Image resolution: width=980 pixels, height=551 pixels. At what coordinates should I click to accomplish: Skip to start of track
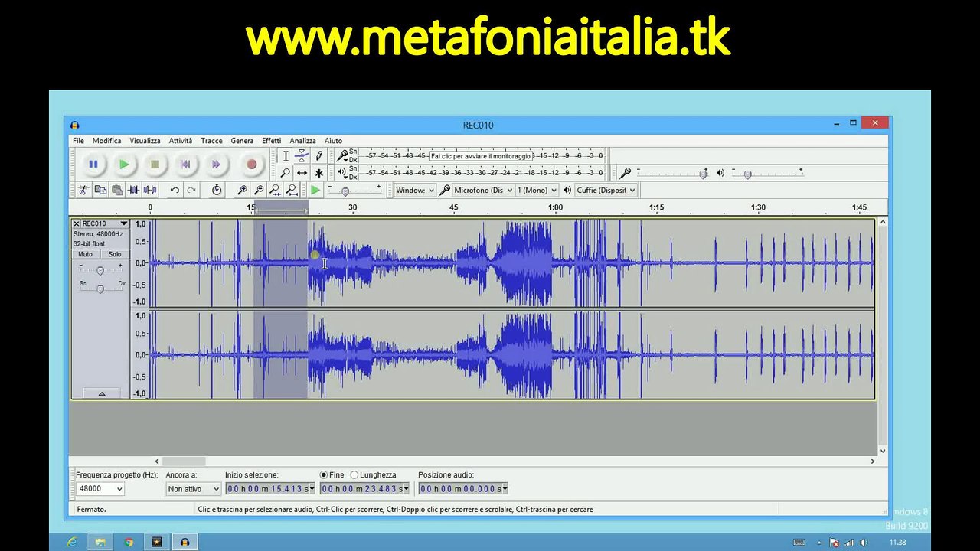click(x=185, y=164)
